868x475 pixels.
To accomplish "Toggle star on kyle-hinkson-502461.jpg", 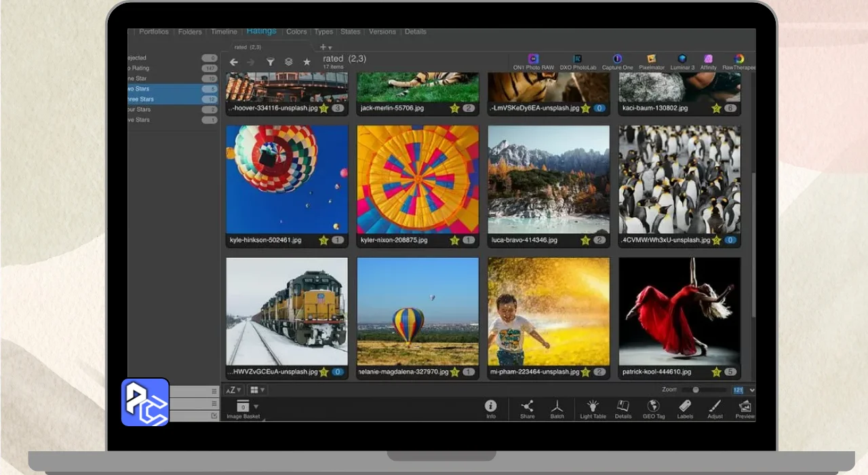I will click(323, 240).
